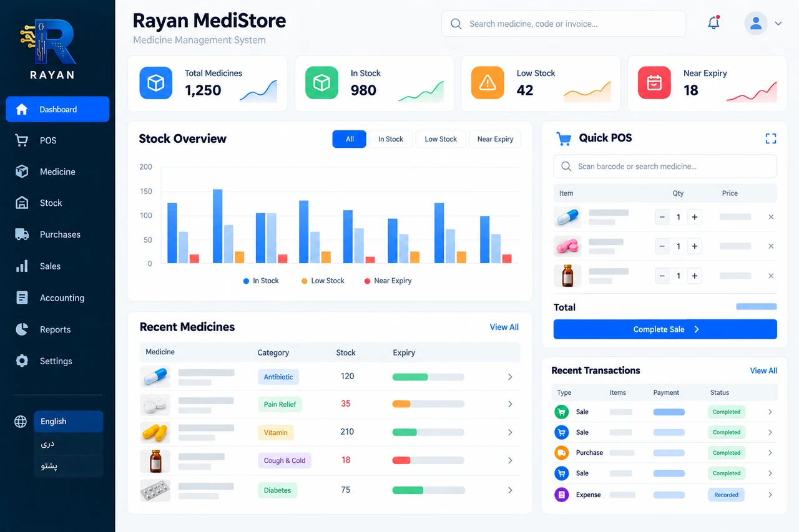Switch language to دری
799x532 pixels.
[68, 443]
